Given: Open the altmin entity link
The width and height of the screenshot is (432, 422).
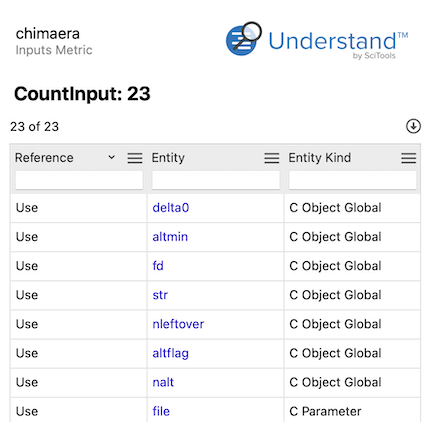Looking at the screenshot, I should click(x=170, y=237).
